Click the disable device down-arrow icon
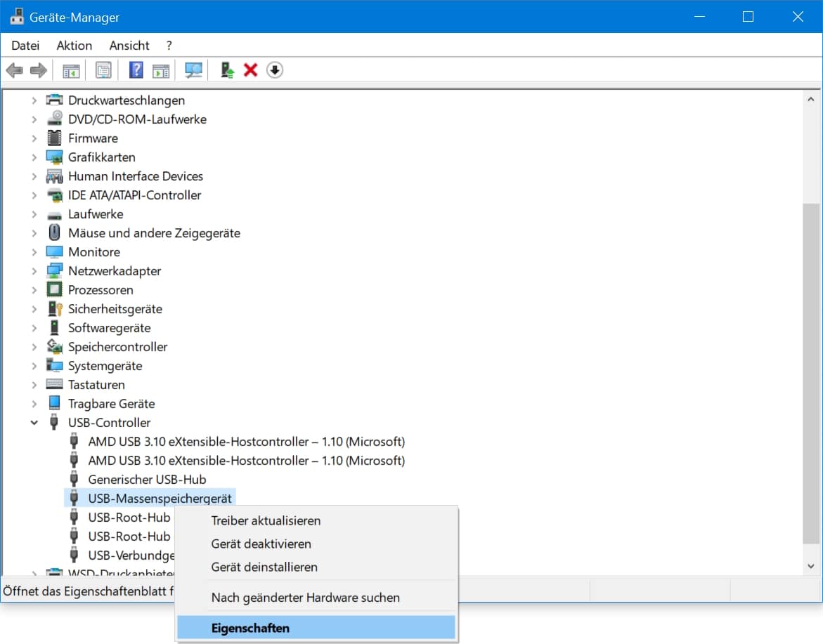The width and height of the screenshot is (823, 644). 275,70
